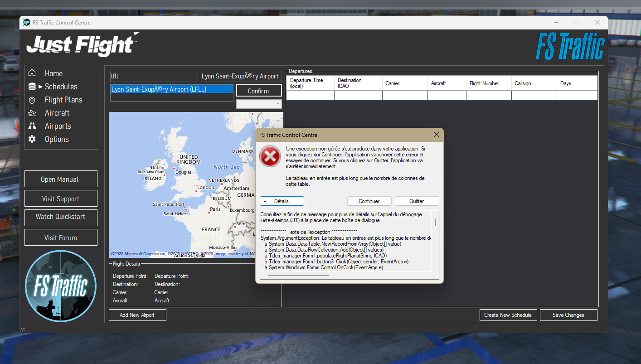Click the Save Changes button

(568, 315)
